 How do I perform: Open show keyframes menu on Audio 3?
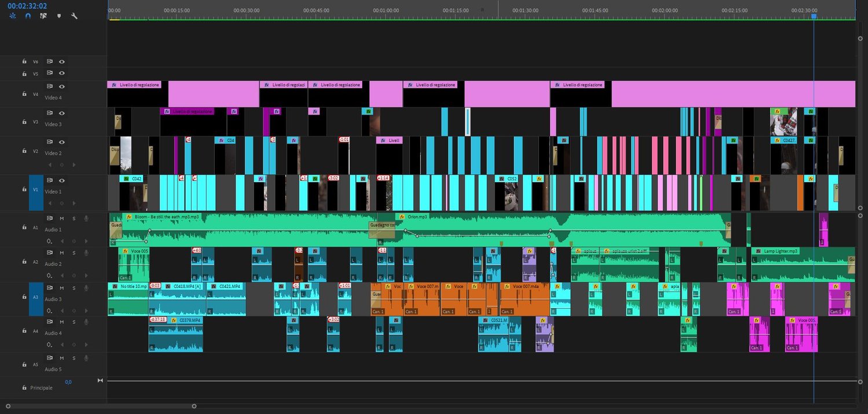(x=50, y=310)
